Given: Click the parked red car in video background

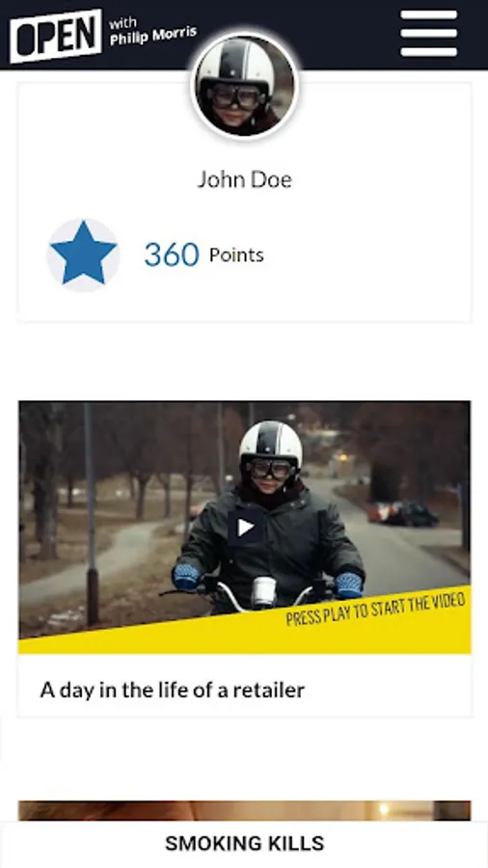Looking at the screenshot, I should (402, 513).
